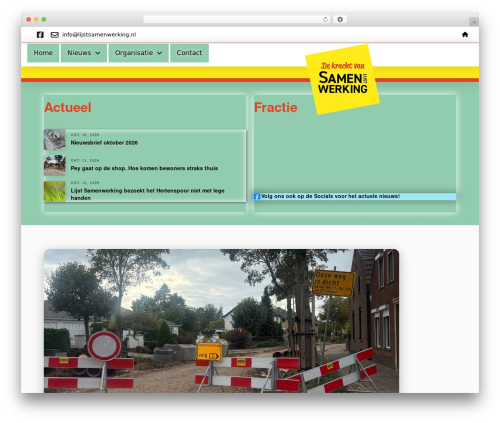Close the window with the red button
Screen dimensions: 500x423
coord(29,19)
